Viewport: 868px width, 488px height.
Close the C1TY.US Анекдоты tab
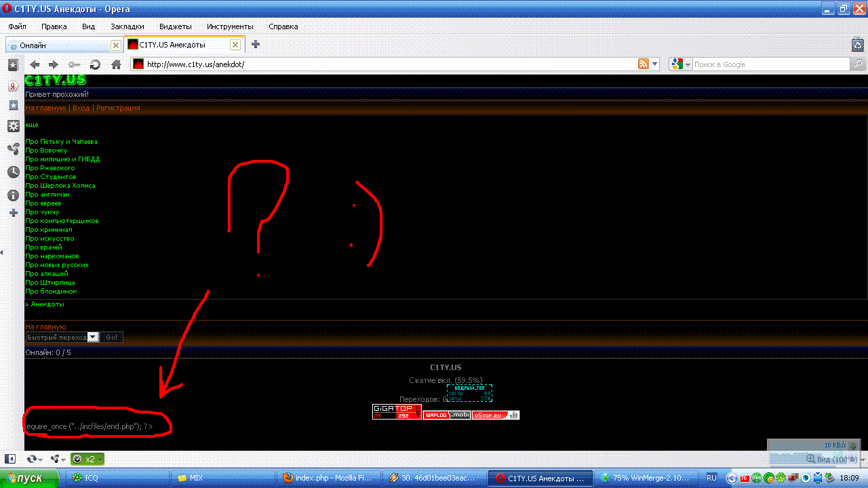coord(235,45)
